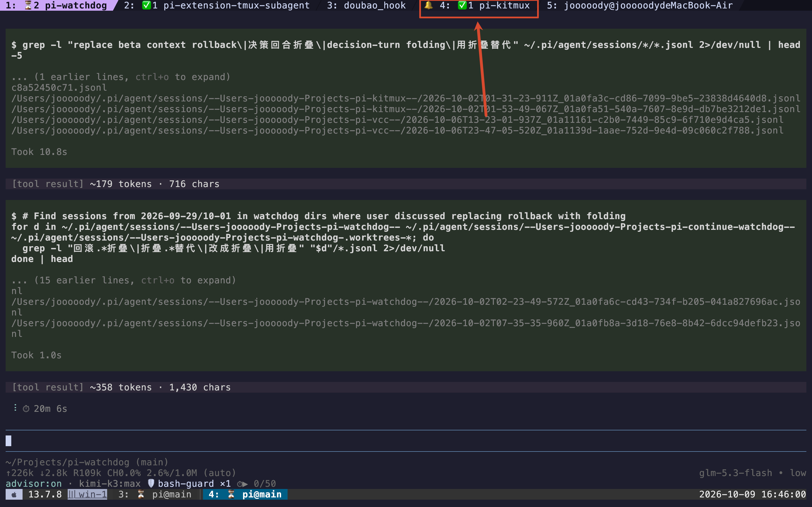Click the shield icon beside bash-guard

click(x=151, y=483)
